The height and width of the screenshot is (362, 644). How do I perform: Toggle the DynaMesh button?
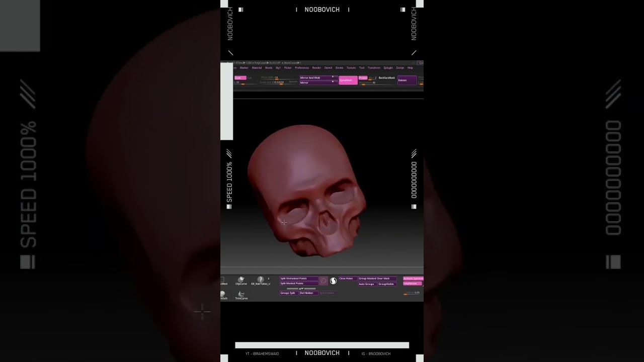[348, 80]
